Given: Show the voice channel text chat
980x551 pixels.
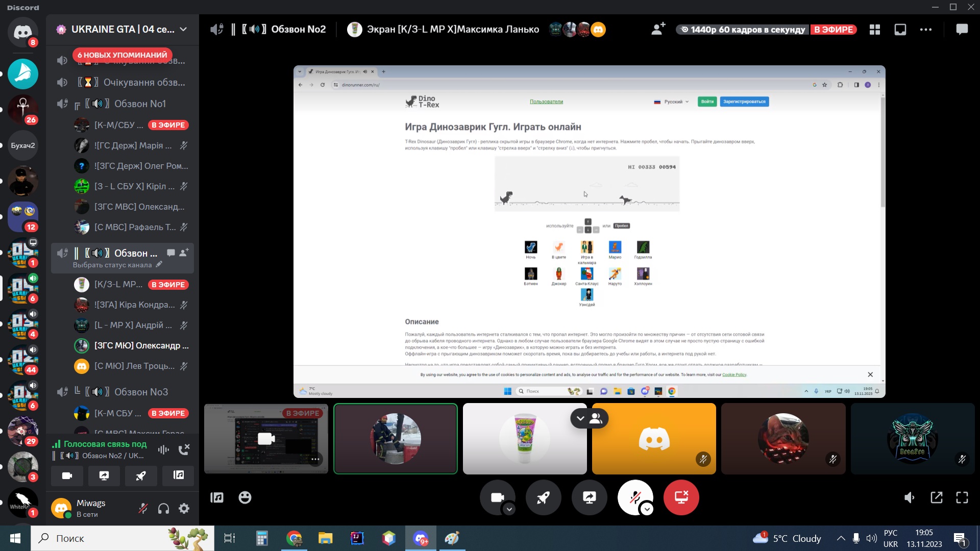Looking at the screenshot, I should click(962, 30).
